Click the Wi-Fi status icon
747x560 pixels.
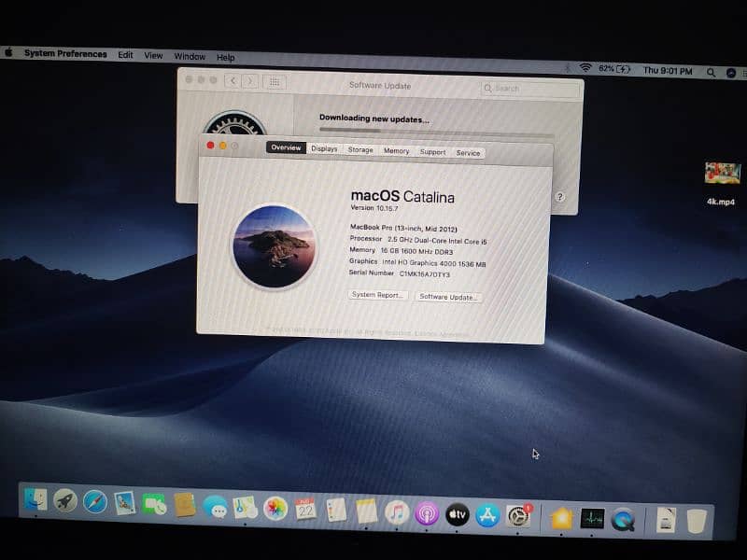pyautogui.click(x=585, y=69)
